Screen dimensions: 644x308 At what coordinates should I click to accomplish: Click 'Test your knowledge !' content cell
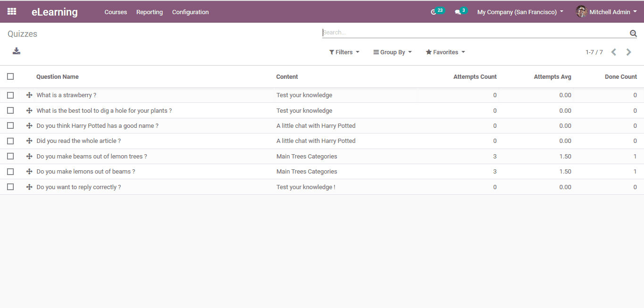[306, 187]
